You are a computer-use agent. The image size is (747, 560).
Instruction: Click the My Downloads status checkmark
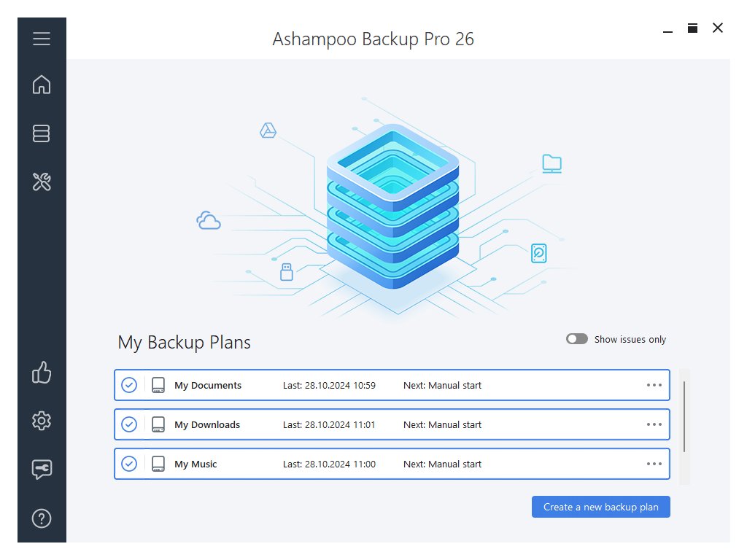(x=129, y=424)
